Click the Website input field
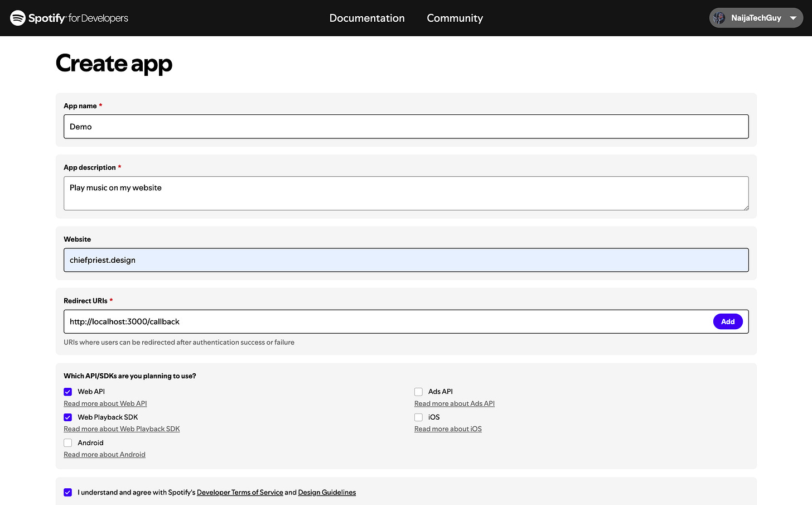 point(406,260)
